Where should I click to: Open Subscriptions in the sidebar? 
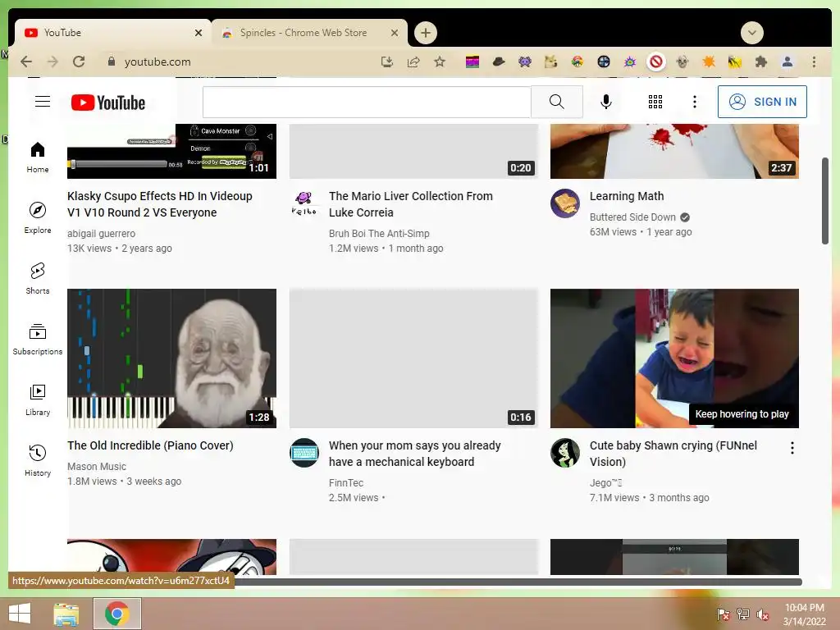(x=38, y=339)
